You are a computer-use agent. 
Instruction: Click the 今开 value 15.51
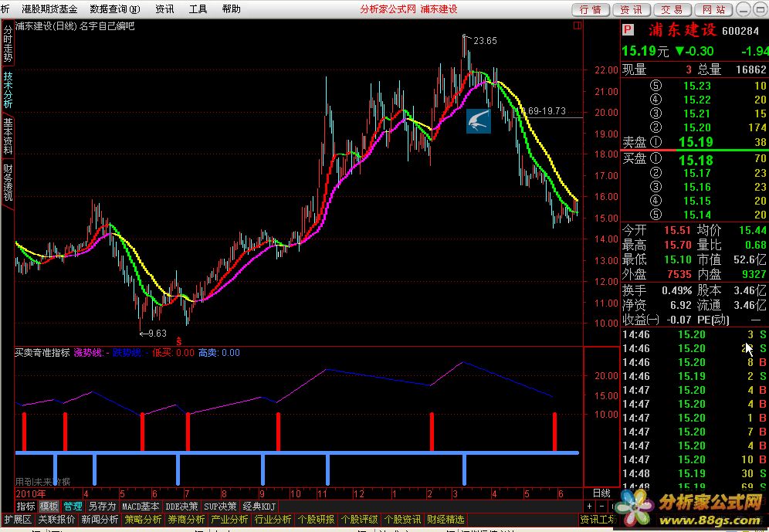coord(678,230)
